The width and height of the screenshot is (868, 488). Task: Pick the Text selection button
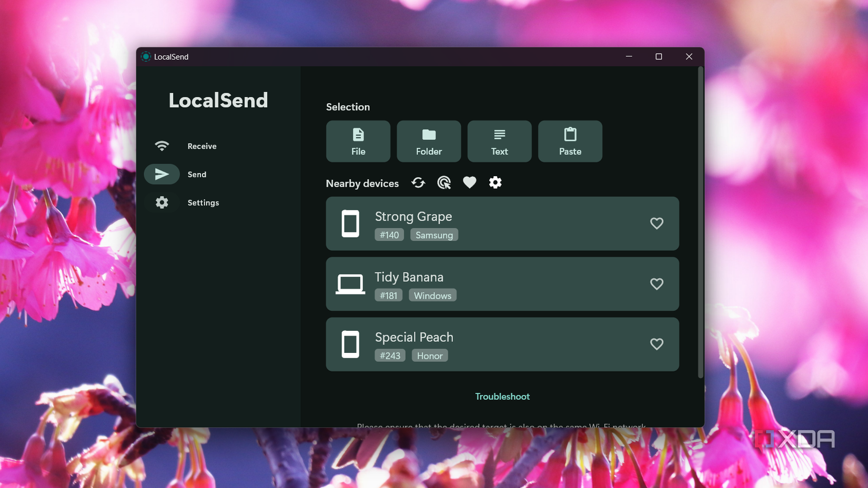[499, 141]
